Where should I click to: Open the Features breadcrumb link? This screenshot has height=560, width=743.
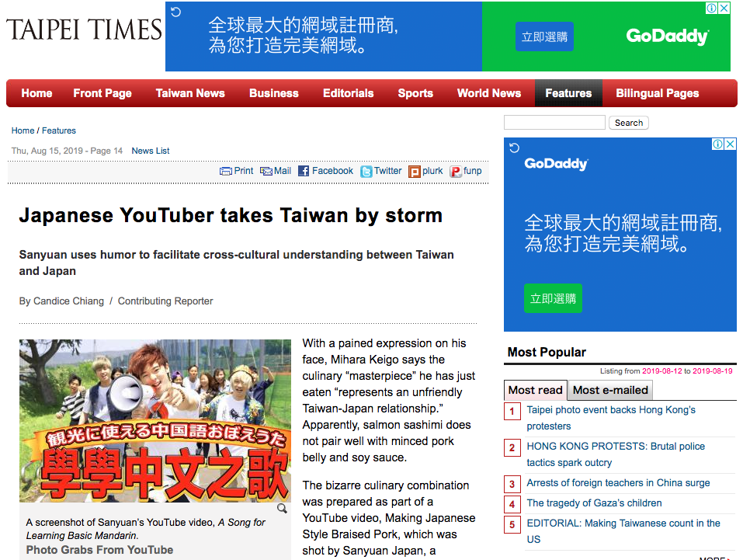coord(59,130)
